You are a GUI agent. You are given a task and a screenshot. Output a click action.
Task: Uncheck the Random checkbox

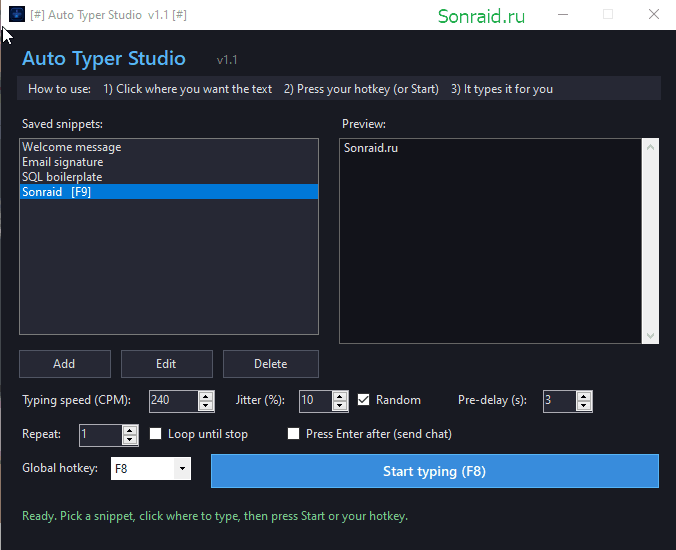coord(363,400)
